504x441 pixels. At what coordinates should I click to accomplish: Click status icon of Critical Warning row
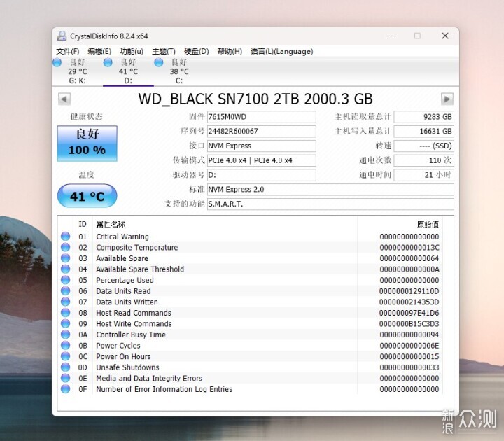pyautogui.click(x=66, y=237)
